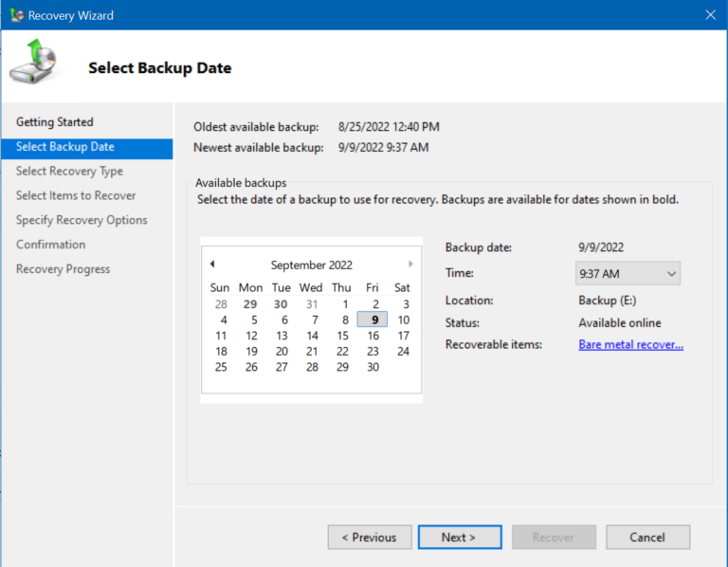The image size is (728, 567).
Task: Click the disabled Recover button
Action: 554,538
